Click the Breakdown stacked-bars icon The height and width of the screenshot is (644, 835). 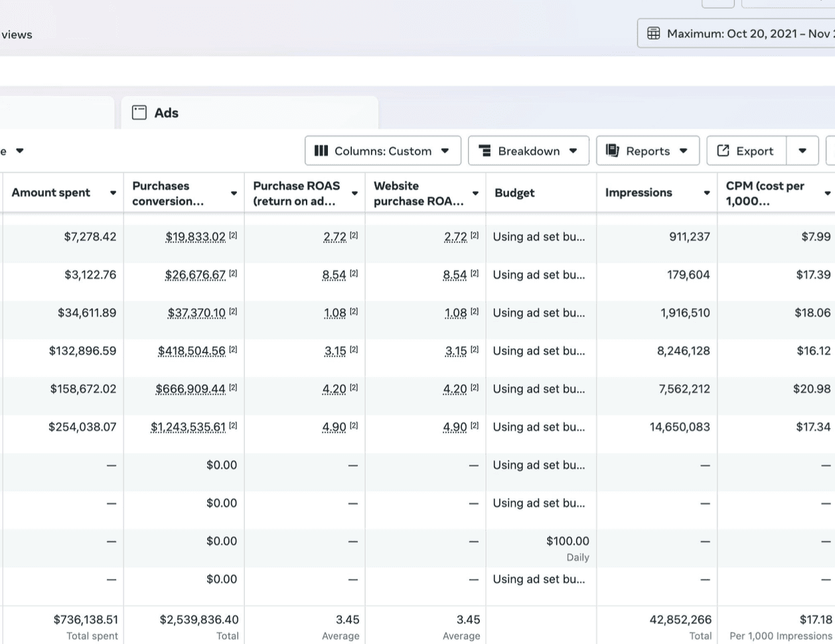[485, 151]
